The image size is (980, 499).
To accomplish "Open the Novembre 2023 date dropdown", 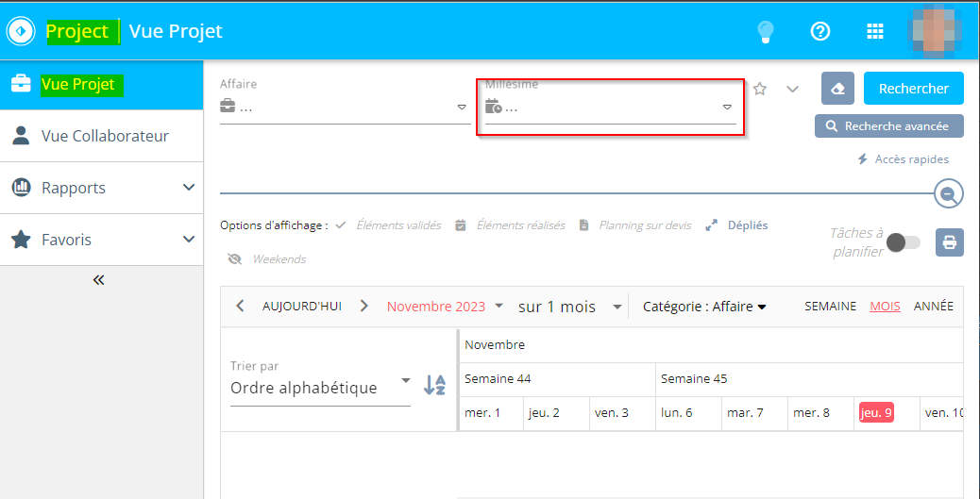I will [445, 307].
